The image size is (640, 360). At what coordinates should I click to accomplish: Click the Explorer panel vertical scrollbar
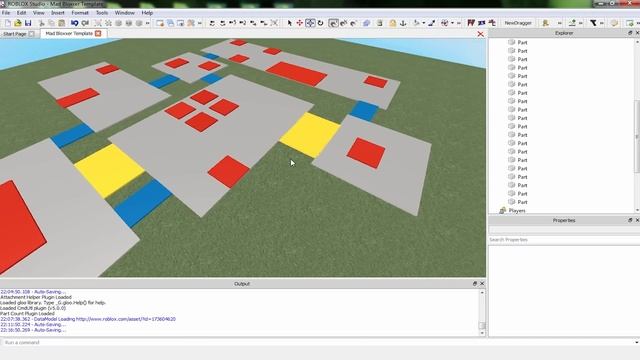(637, 137)
